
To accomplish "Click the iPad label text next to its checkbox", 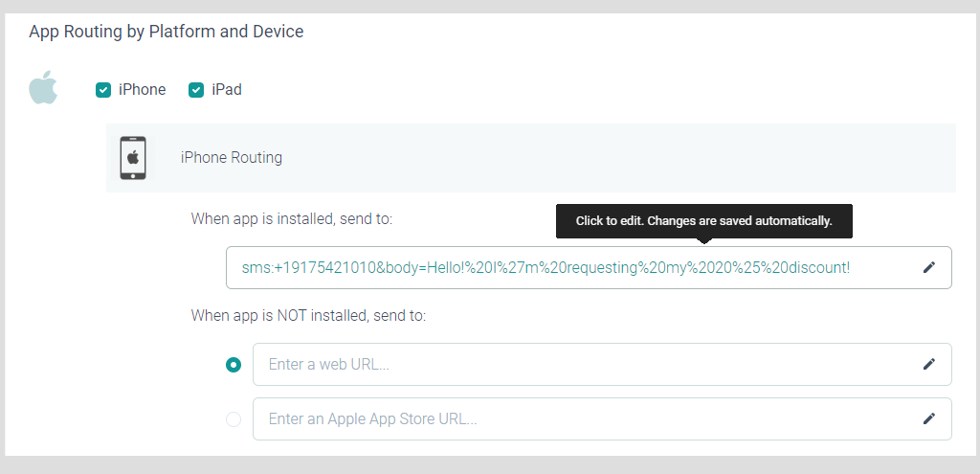I will tap(226, 90).
